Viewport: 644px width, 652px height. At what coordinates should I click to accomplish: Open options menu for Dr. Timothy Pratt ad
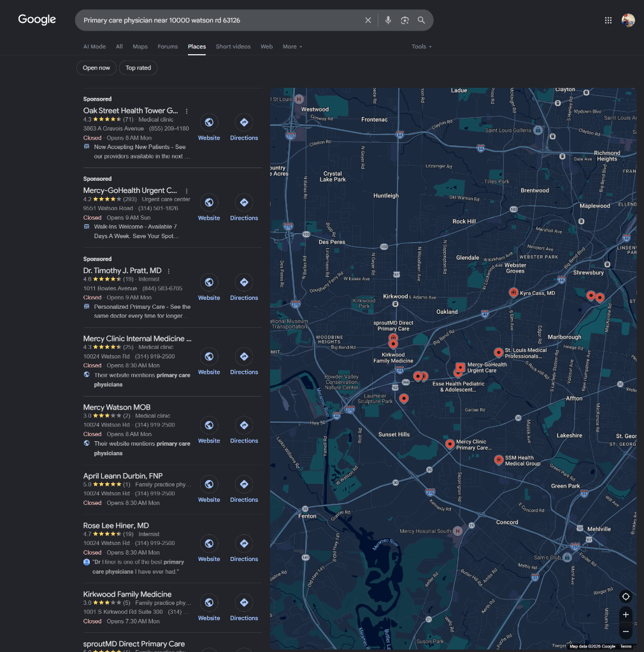tap(169, 271)
